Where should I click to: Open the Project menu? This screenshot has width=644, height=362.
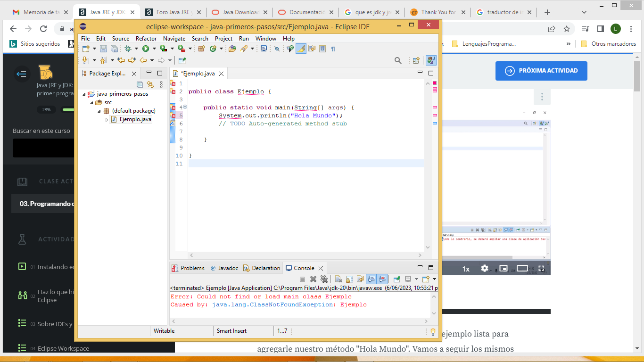tap(223, 39)
